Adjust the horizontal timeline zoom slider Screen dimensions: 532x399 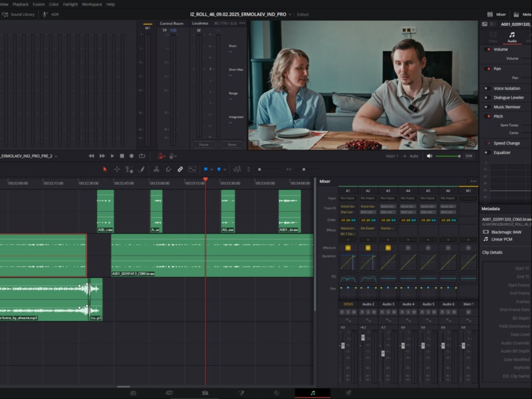point(303,169)
